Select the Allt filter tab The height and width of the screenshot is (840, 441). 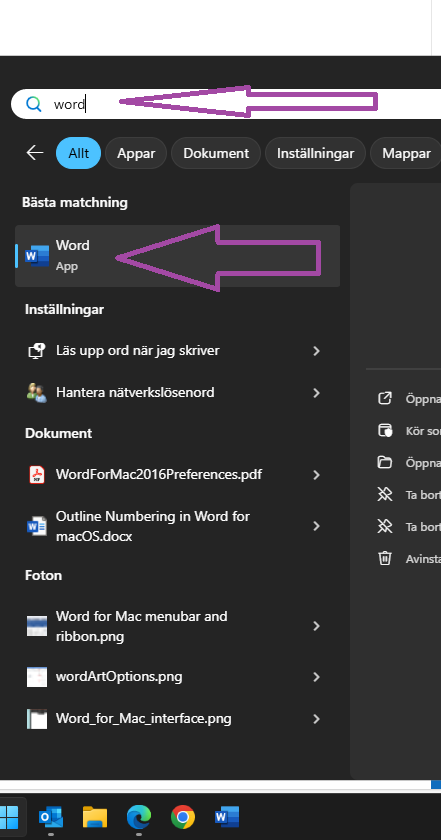[78, 153]
